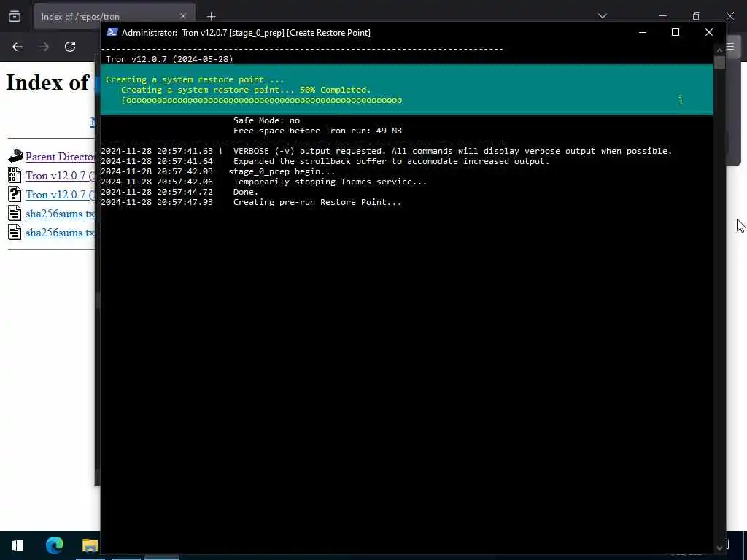Click the 'Safe Mode: no' line

[266, 120]
